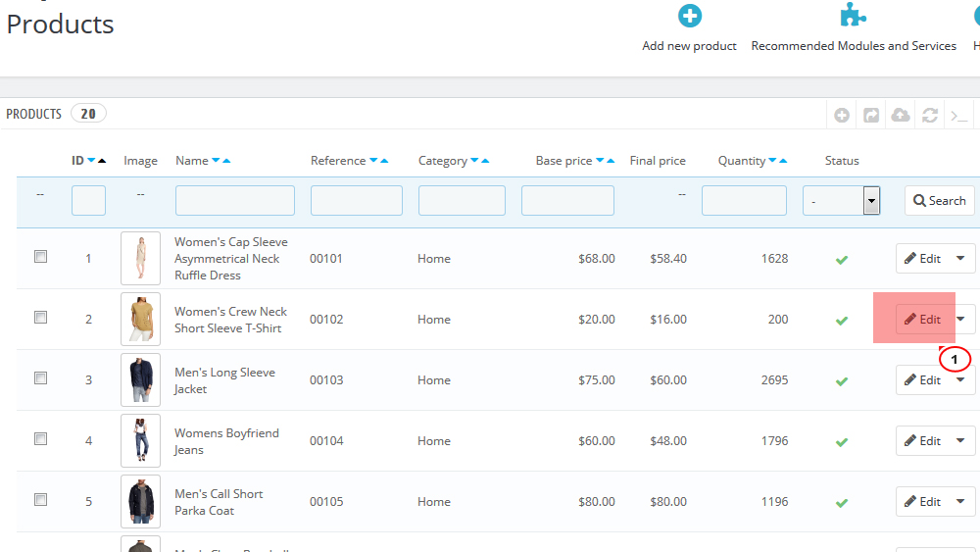
Task: Select checkbox for product ID 4
Action: (40, 438)
